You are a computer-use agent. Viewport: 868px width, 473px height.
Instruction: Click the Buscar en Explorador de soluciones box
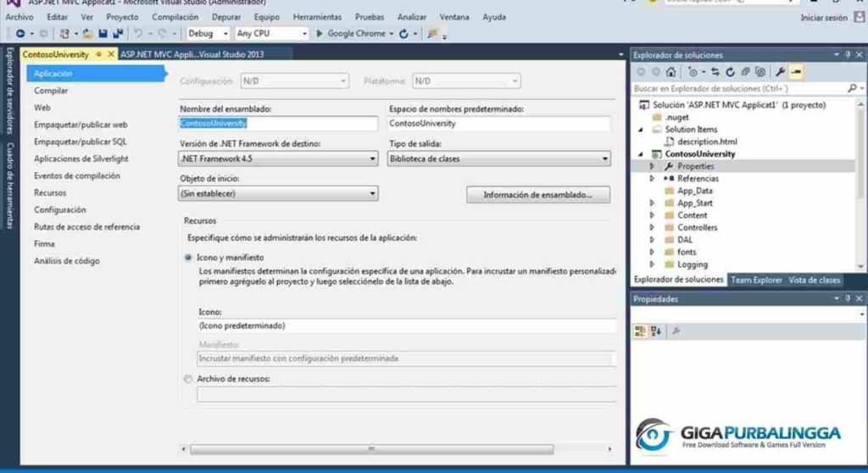click(740, 89)
